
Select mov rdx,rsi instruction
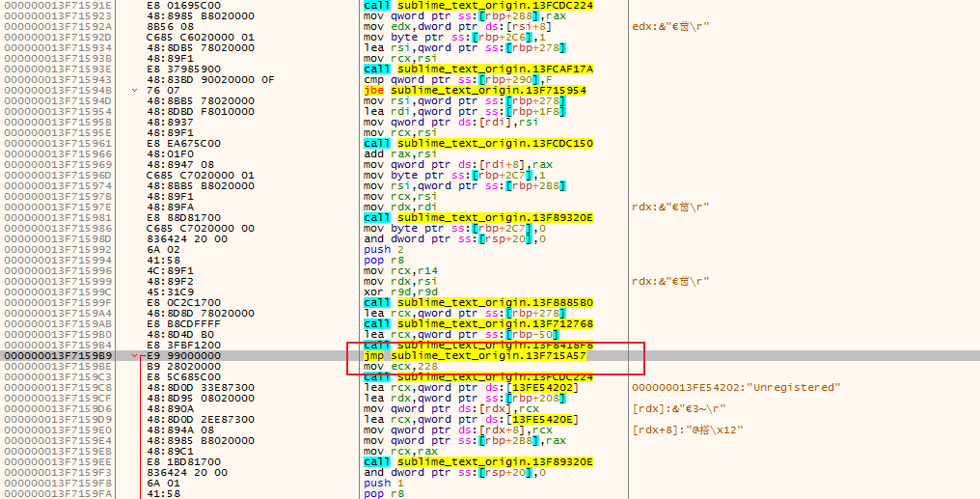tap(400, 282)
